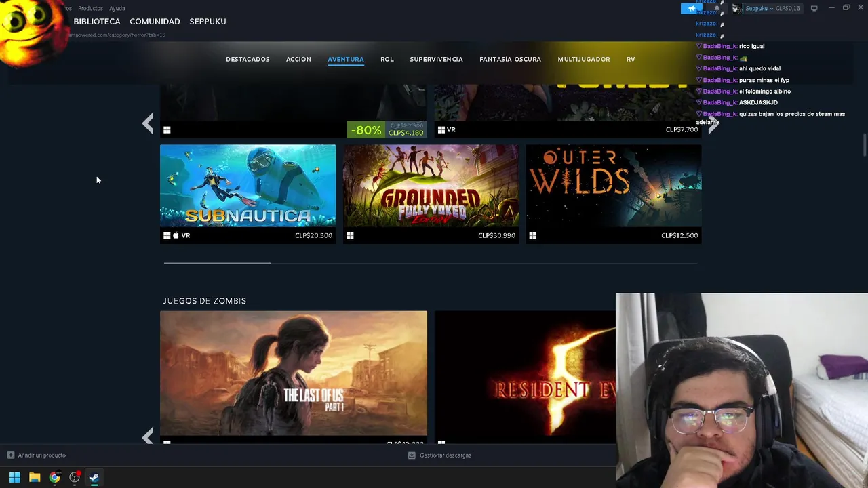Click the adventure carousel previous arrow
Image resolution: width=868 pixels, height=488 pixels.
[x=148, y=123]
